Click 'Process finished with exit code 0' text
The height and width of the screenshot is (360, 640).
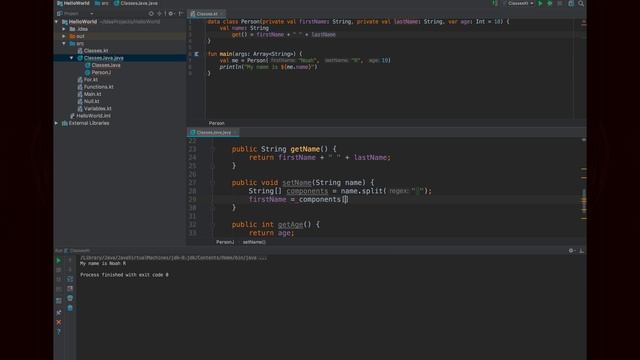tap(124, 275)
